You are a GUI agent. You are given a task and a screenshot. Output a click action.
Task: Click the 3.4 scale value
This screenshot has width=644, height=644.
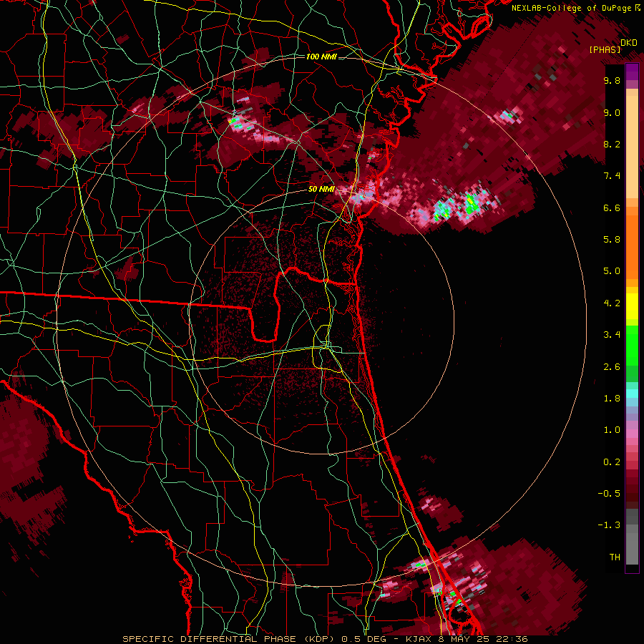[x=612, y=335]
